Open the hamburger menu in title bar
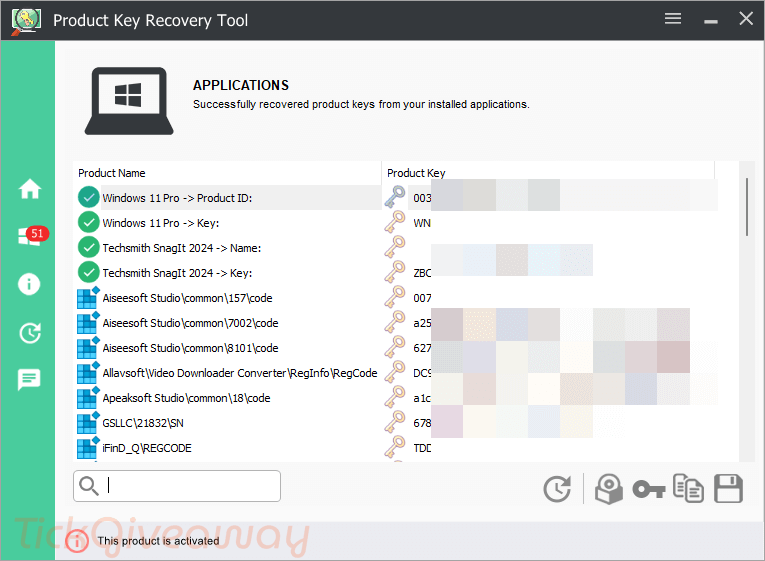 point(673,19)
